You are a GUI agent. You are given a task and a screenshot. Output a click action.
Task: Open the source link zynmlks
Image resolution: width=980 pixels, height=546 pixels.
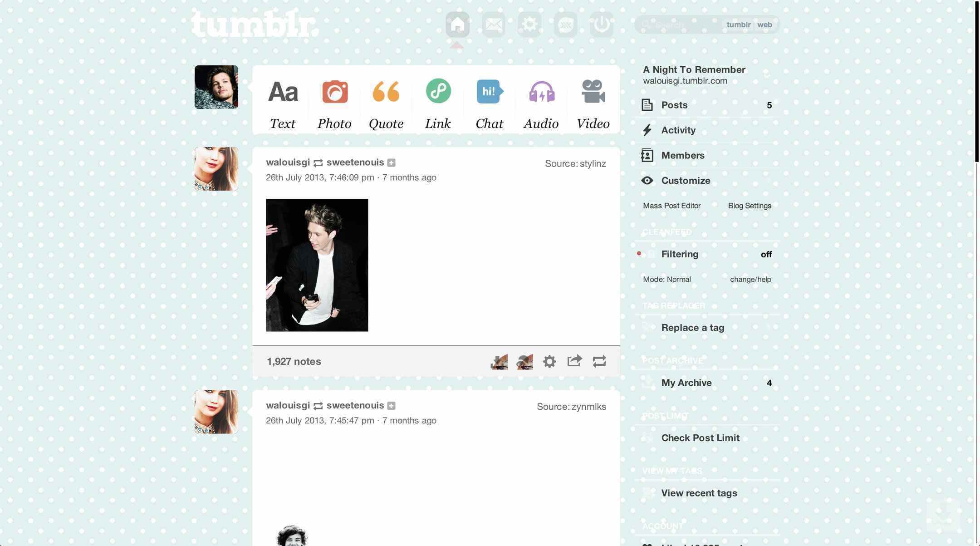[588, 407]
